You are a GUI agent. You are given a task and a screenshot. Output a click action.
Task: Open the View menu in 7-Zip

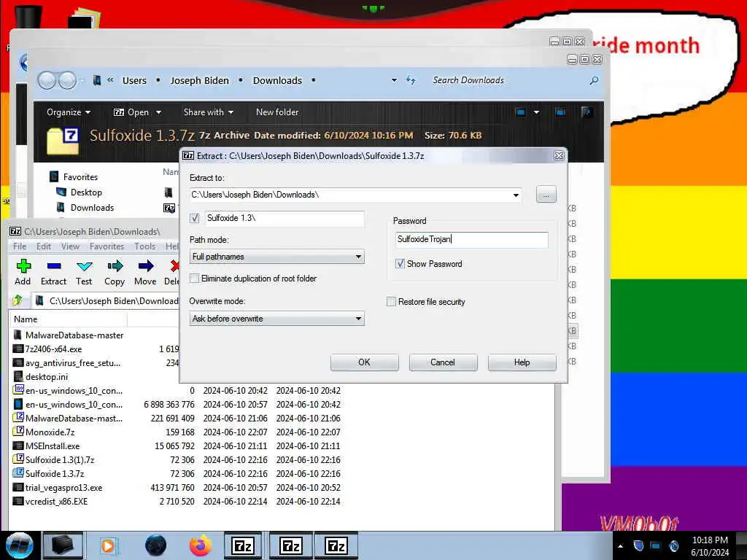click(x=70, y=246)
